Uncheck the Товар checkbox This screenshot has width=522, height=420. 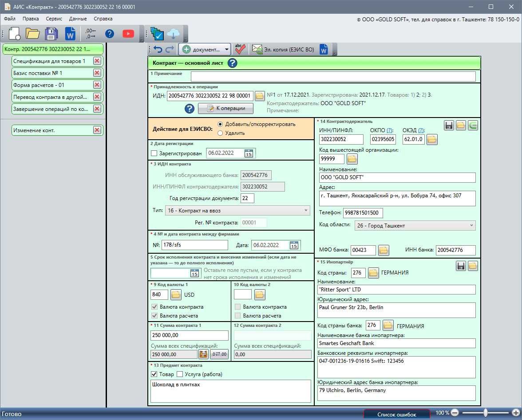154,374
